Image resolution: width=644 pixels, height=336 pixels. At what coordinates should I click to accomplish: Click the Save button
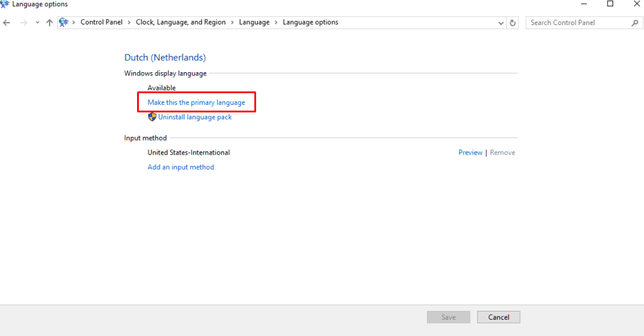pos(448,317)
